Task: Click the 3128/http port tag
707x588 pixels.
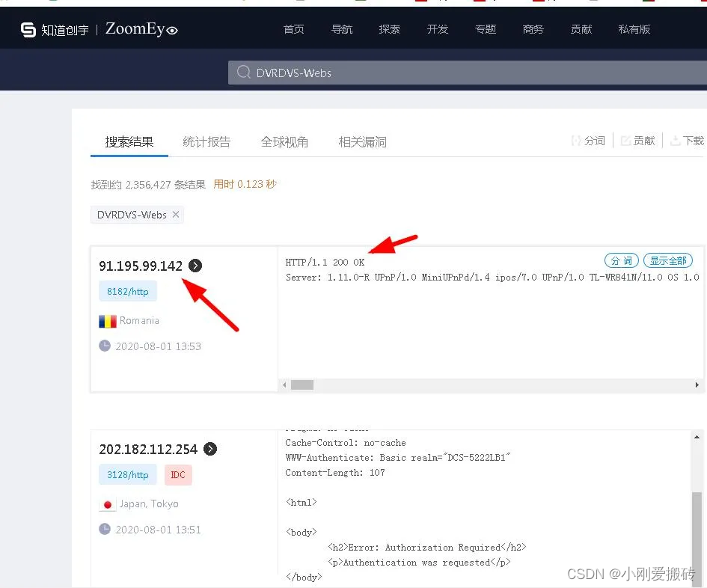Action: coord(128,475)
